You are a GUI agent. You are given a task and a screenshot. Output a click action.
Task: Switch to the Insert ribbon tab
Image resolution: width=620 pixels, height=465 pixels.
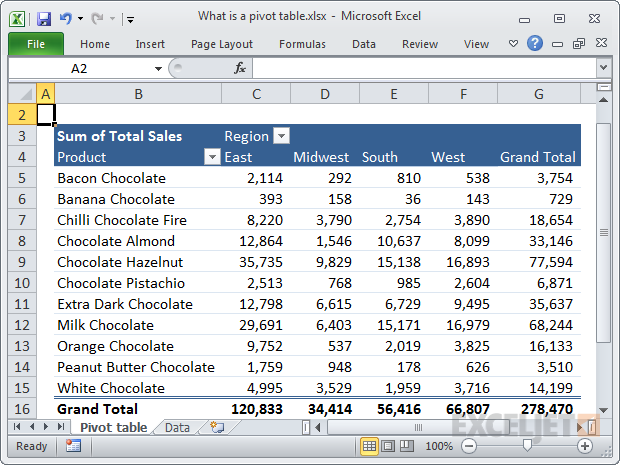tap(150, 44)
